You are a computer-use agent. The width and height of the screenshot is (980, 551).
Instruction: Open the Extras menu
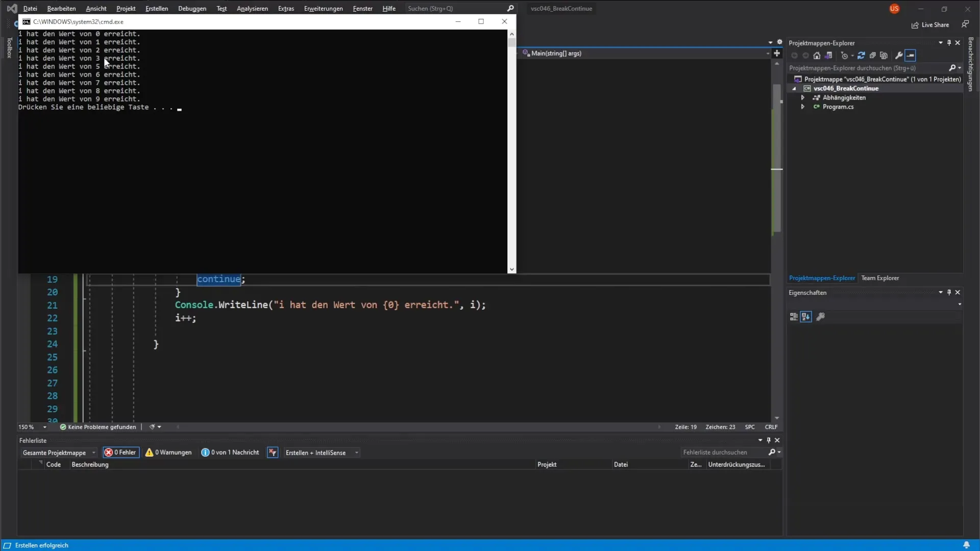(286, 9)
